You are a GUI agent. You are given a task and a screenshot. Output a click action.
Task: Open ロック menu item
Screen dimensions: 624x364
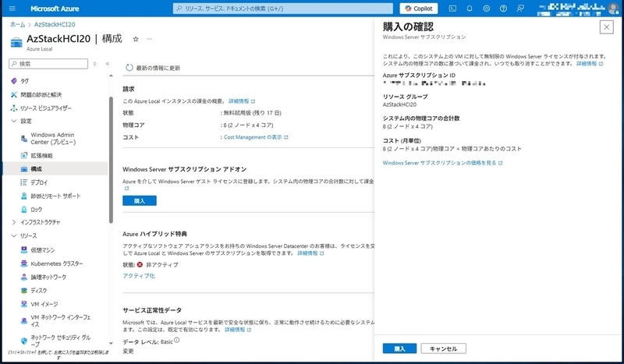(x=36, y=210)
